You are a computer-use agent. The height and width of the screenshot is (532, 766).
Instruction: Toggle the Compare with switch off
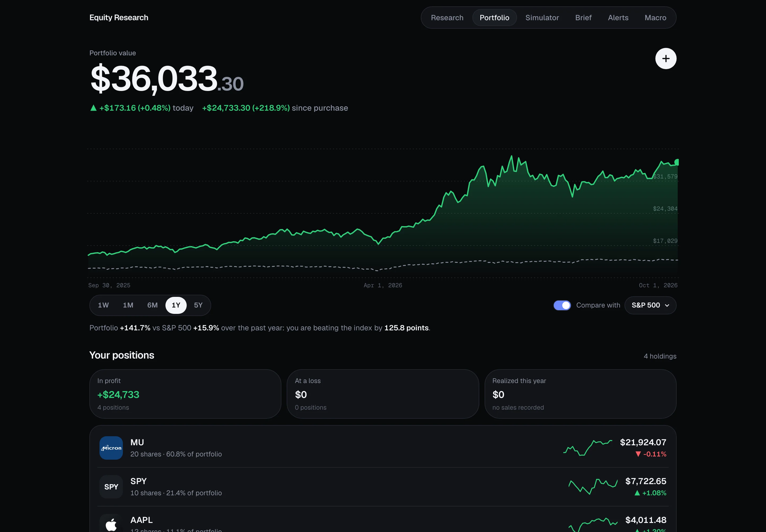[x=562, y=305]
